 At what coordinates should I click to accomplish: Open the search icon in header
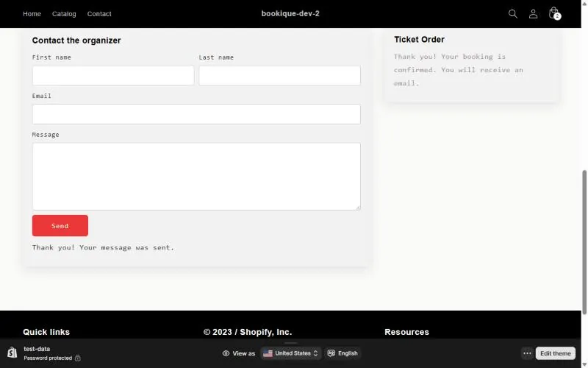coord(512,14)
